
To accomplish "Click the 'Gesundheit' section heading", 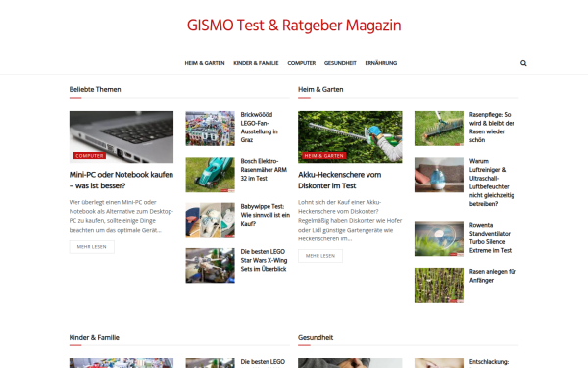I will pyautogui.click(x=316, y=338).
